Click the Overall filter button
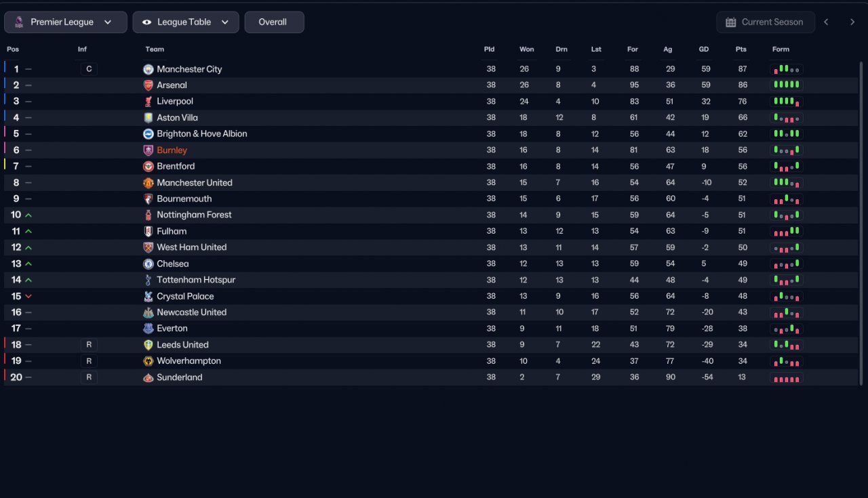 274,22
